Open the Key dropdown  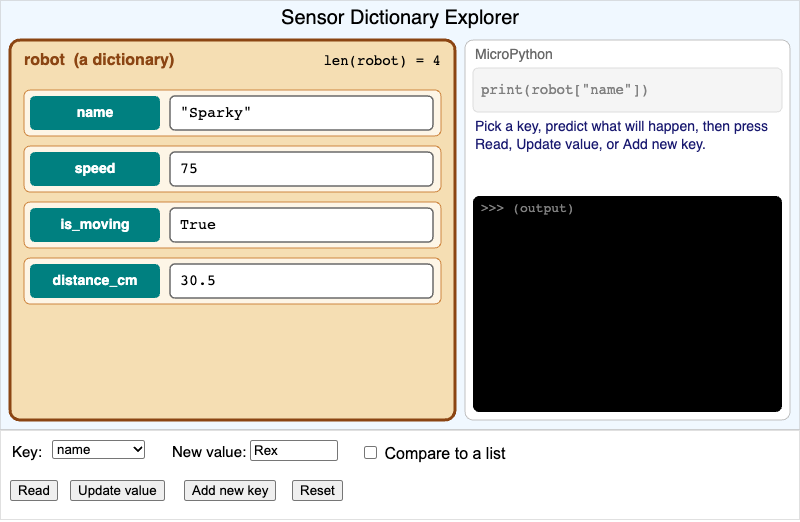[x=98, y=450]
